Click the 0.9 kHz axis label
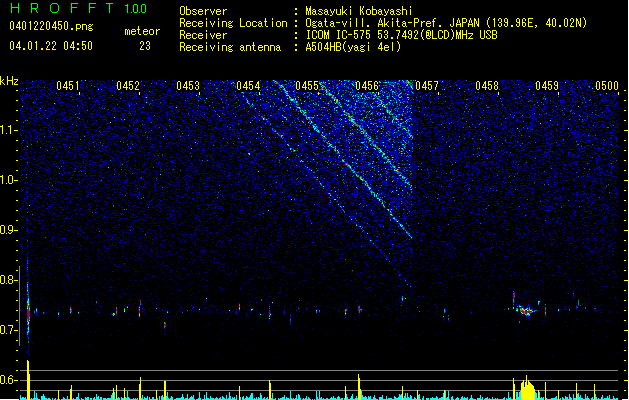Viewport: 629px width, 400px height. pyautogui.click(x=9, y=230)
